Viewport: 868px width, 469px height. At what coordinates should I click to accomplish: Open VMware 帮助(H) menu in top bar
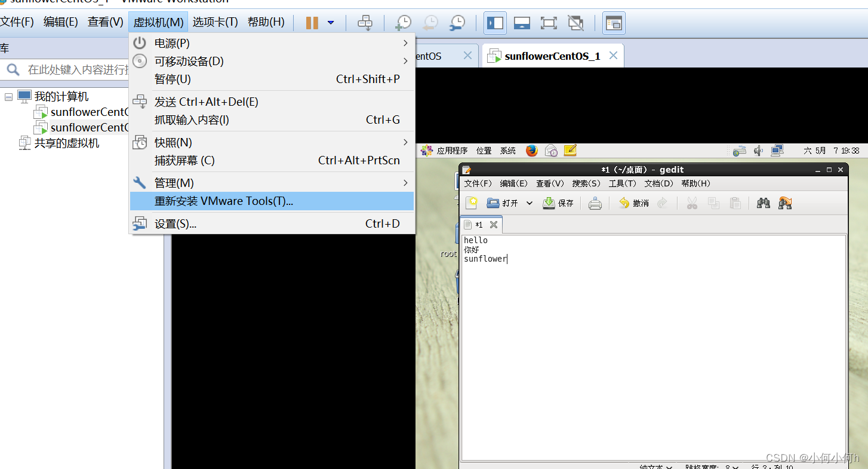pyautogui.click(x=266, y=22)
